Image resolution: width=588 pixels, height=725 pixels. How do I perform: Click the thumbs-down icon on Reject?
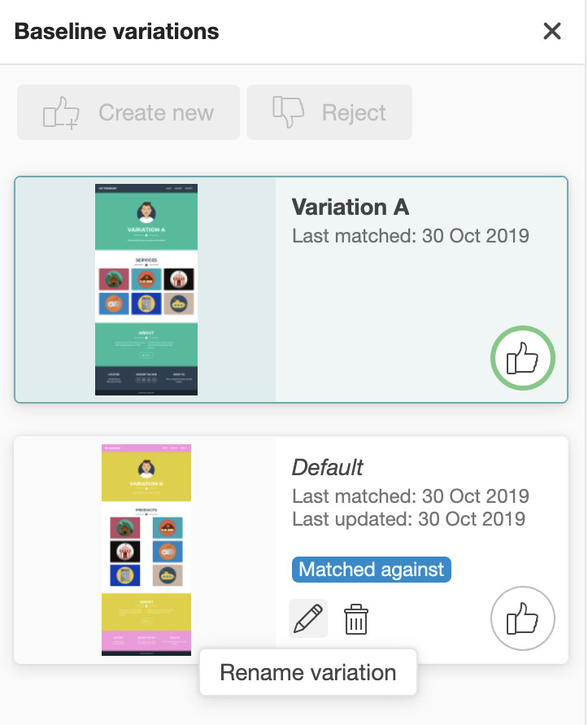tap(288, 112)
